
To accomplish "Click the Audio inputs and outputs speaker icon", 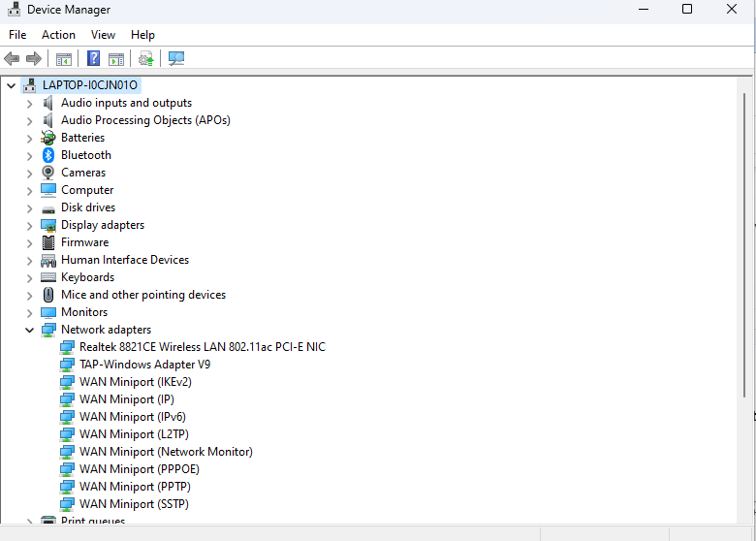I will coord(48,103).
